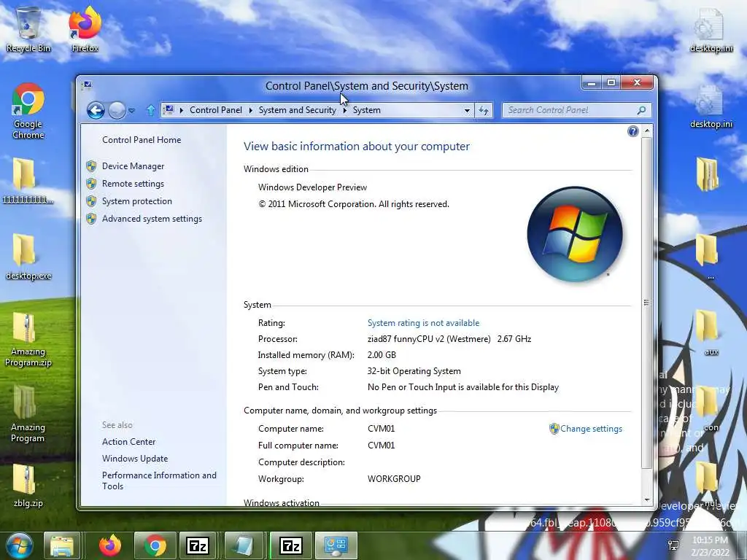Open Control Panel Home

tap(142, 139)
